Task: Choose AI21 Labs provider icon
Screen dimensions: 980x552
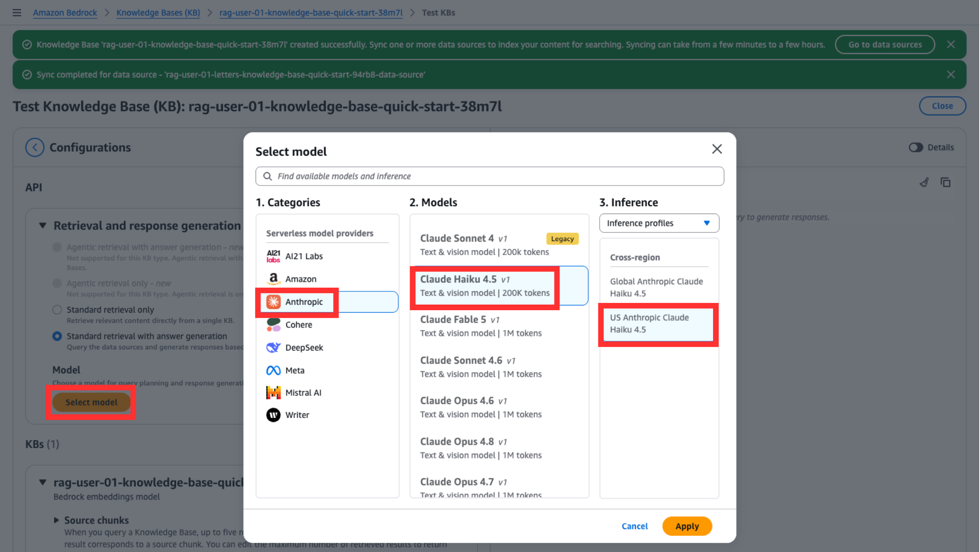Action: coord(273,256)
